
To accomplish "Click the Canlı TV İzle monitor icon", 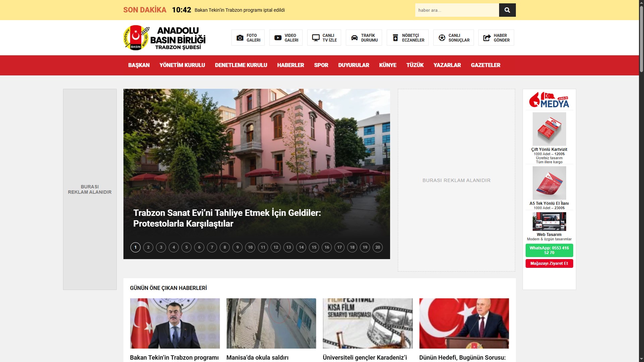I will click(316, 38).
